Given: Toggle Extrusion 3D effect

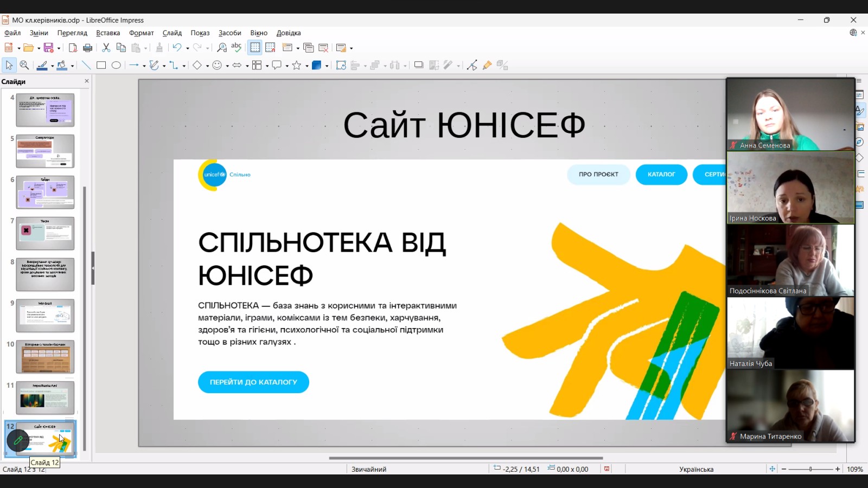Looking at the screenshot, I should pyautogui.click(x=503, y=65).
